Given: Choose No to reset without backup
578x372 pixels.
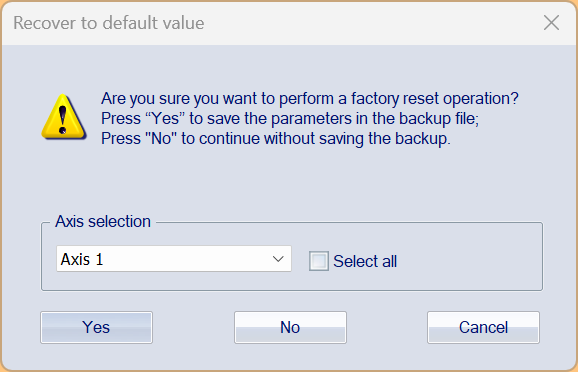Looking at the screenshot, I should click(290, 327).
